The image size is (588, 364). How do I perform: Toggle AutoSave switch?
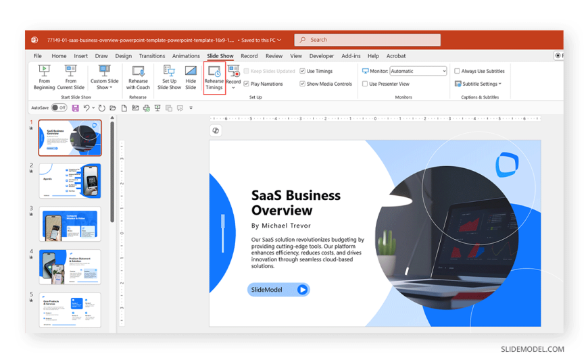coord(59,107)
